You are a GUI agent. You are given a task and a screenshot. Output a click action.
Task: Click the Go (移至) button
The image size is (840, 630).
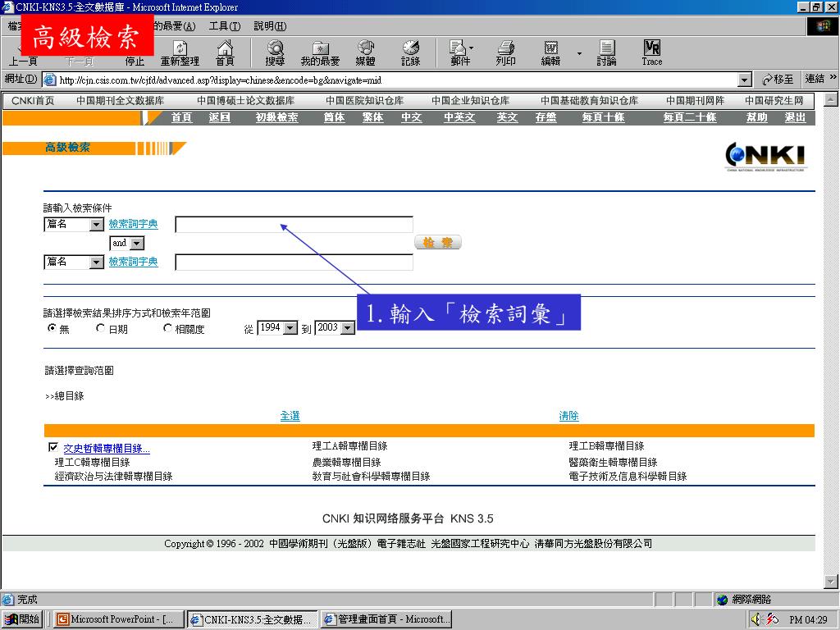click(778, 80)
